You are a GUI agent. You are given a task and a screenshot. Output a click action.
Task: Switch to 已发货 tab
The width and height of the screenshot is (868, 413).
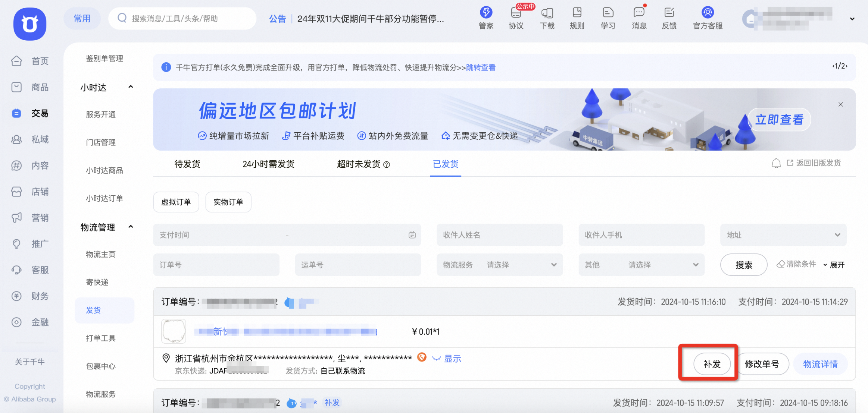click(x=446, y=164)
